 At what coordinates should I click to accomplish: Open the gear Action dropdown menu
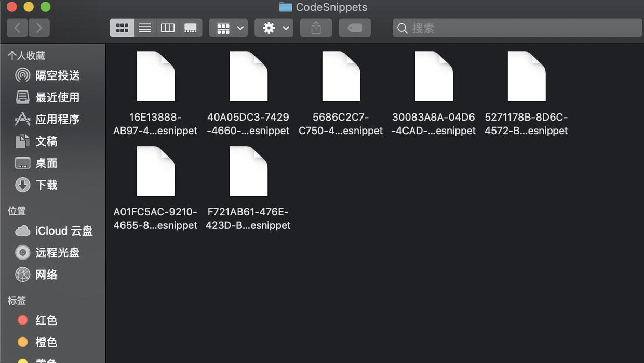coord(274,28)
